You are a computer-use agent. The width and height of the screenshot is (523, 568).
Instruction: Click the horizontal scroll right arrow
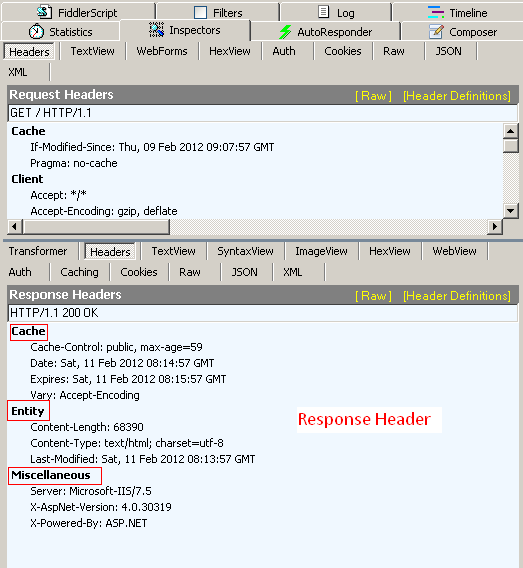coord(495,227)
